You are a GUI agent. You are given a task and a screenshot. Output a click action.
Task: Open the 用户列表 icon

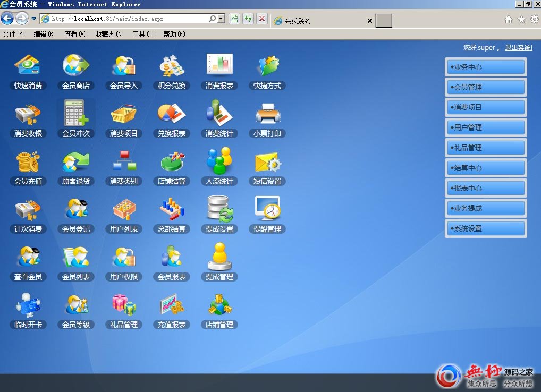coord(123,215)
